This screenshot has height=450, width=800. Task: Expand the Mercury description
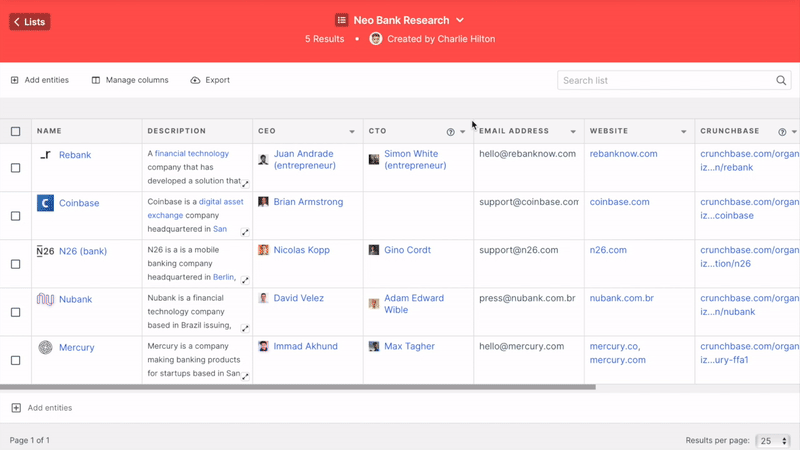click(x=245, y=377)
